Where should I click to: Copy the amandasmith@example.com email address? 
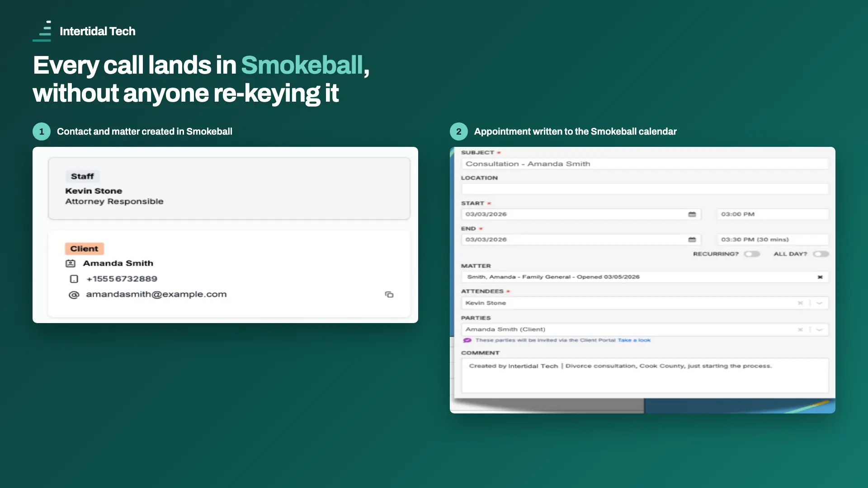click(x=389, y=295)
